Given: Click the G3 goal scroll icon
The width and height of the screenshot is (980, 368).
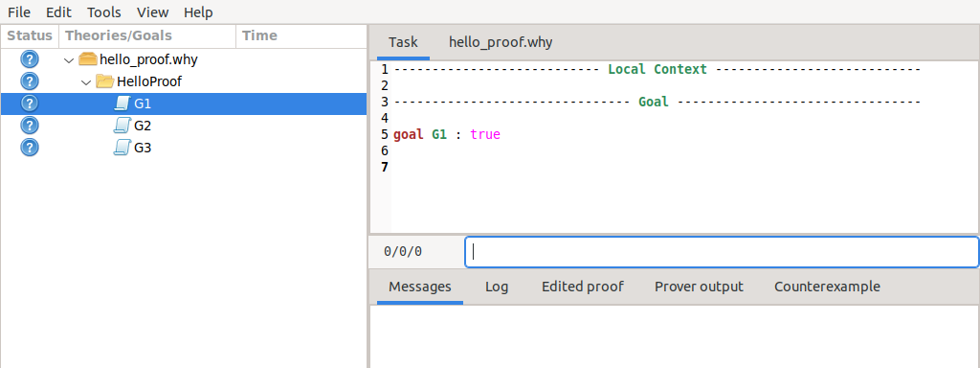Looking at the screenshot, I should coord(122,148).
